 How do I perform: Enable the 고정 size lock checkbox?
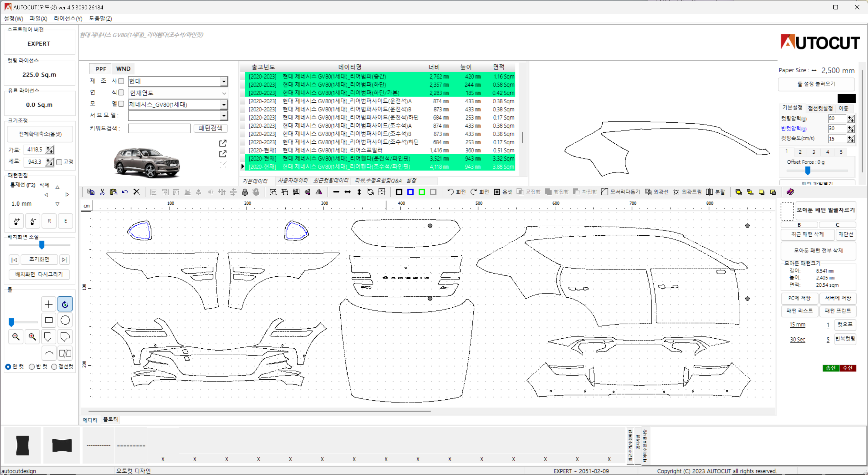pyautogui.click(x=59, y=162)
